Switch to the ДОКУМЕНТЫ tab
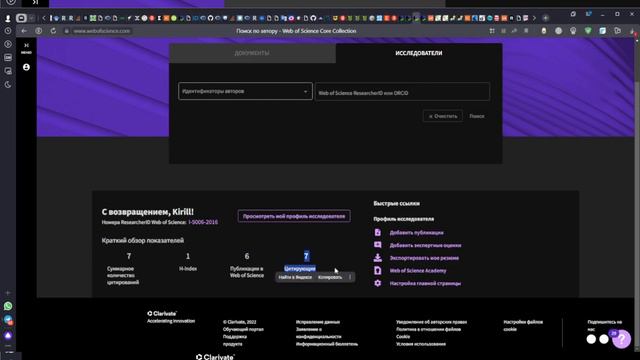Image resolution: width=640 pixels, height=360 pixels. pos(252,53)
